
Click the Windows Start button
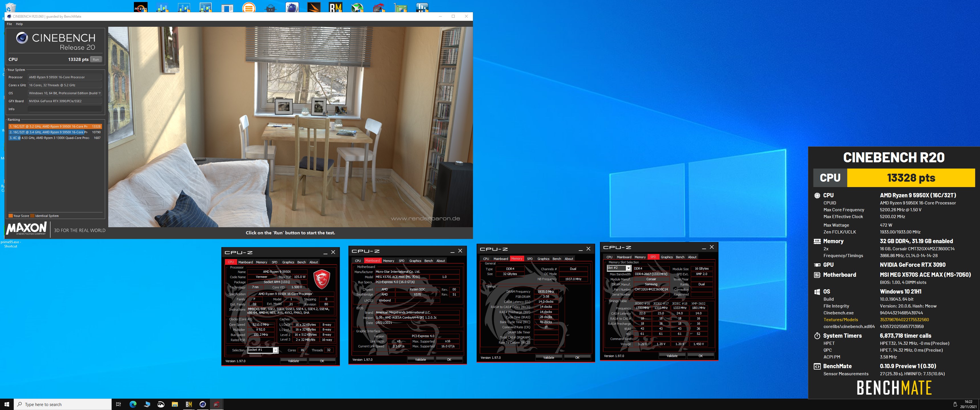7,404
